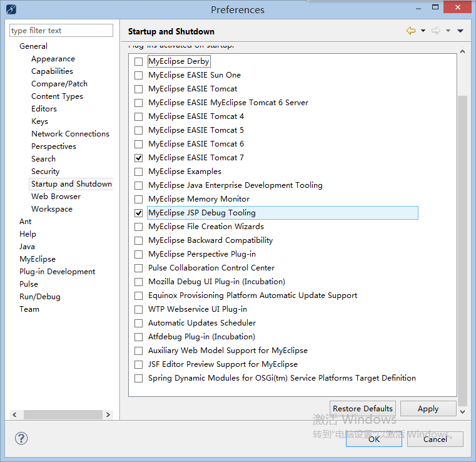Screen dimensions: 476x462
Task: Select Java preferences category
Action: 27,247
